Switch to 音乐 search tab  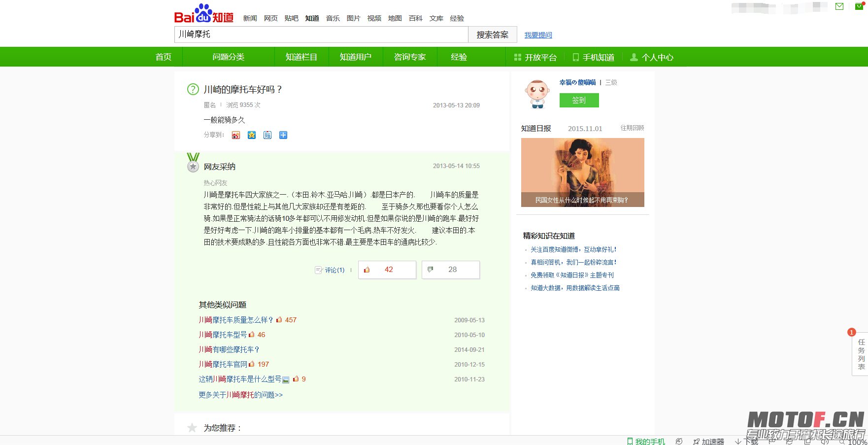click(x=333, y=18)
